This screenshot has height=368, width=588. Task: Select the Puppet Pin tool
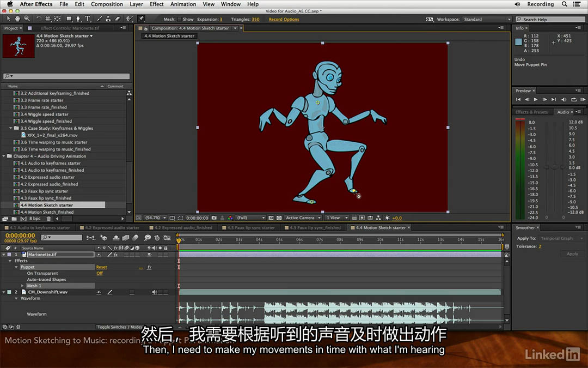142,19
